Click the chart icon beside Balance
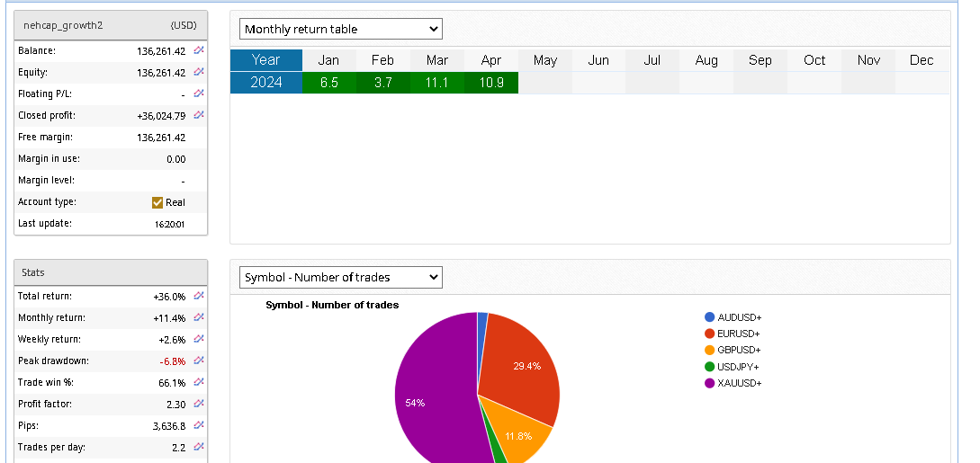This screenshot has width=980, height=463. [199, 50]
